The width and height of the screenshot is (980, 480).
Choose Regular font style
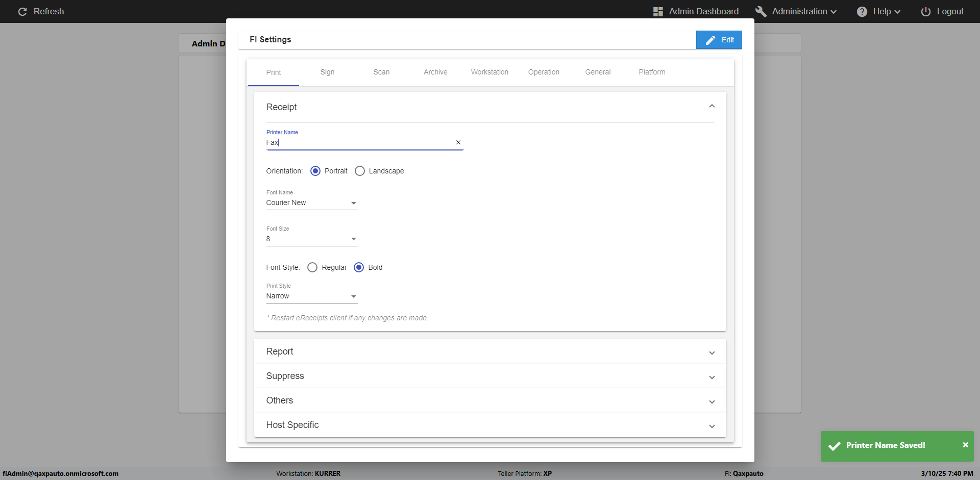[x=312, y=267]
